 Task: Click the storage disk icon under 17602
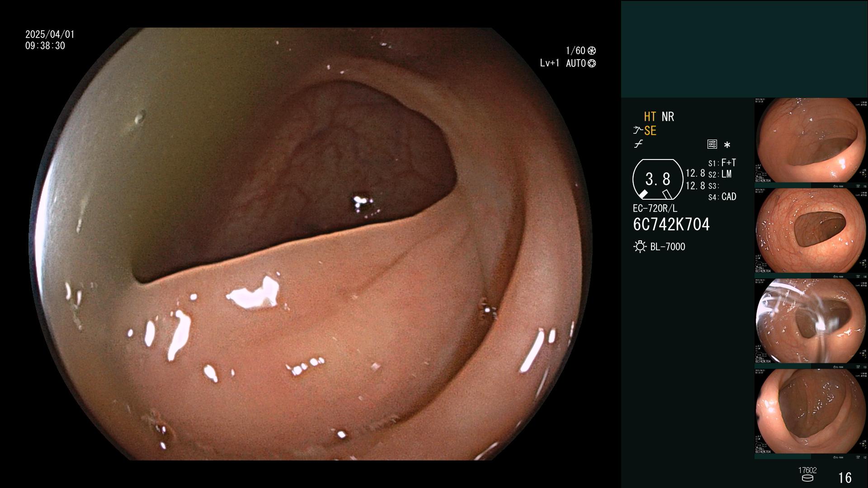click(x=807, y=478)
